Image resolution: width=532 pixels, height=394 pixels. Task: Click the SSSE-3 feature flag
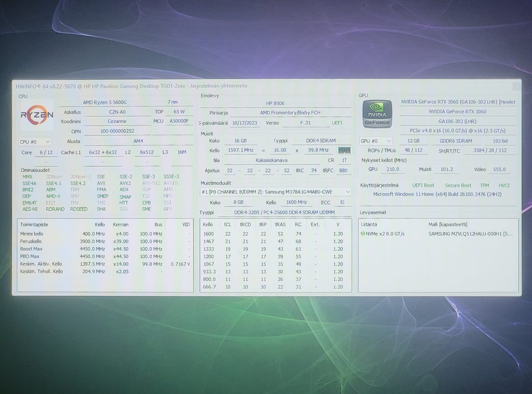[171, 176]
